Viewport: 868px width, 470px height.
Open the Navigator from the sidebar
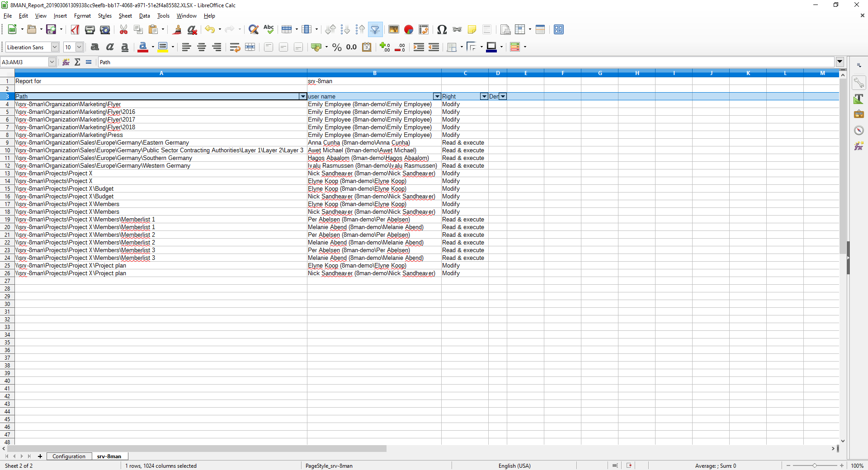859,130
